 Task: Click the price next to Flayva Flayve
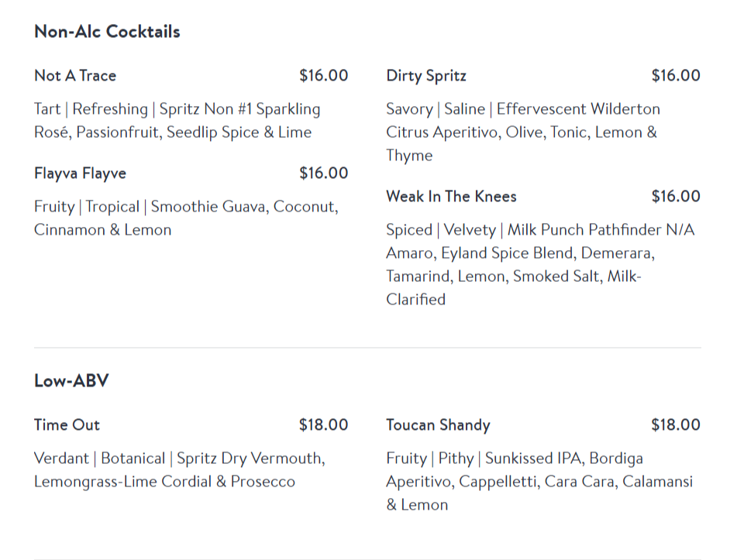click(323, 173)
